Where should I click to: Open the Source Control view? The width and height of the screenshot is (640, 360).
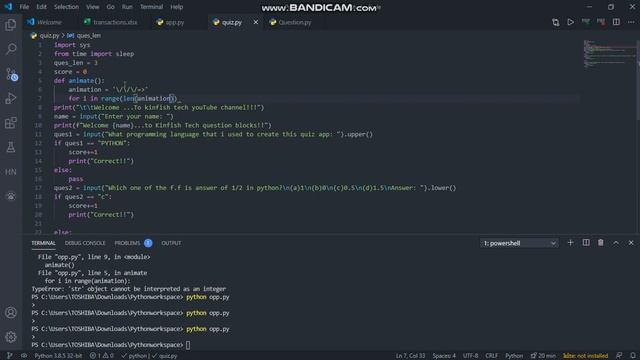click(11, 74)
